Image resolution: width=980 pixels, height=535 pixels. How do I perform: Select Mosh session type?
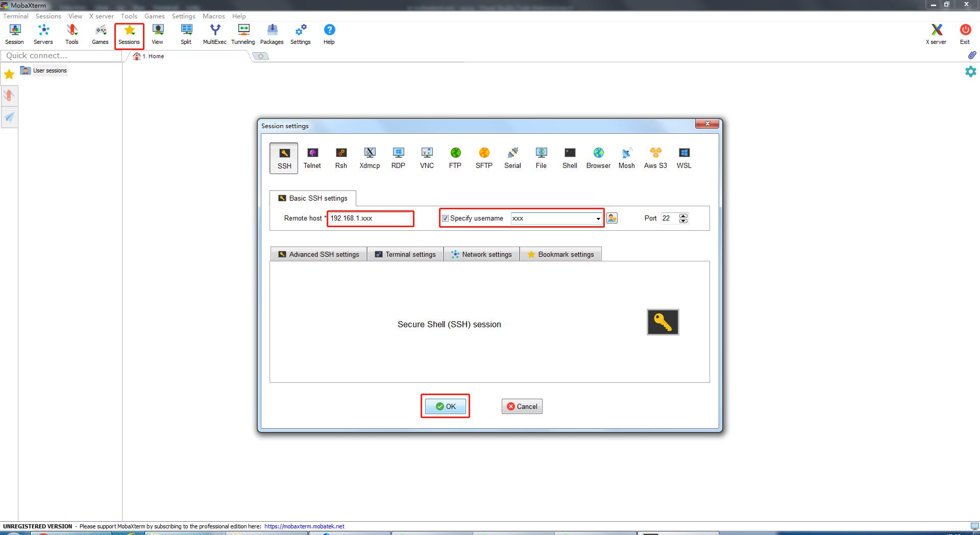pyautogui.click(x=627, y=158)
